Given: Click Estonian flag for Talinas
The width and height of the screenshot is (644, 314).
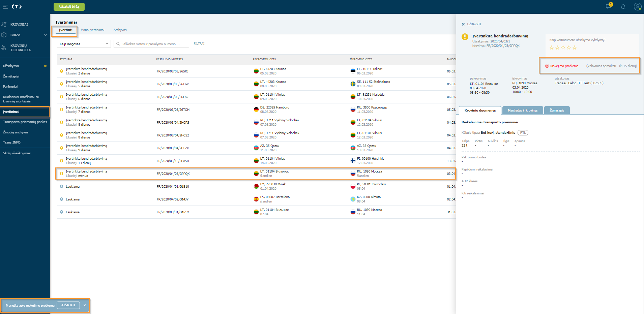Looking at the screenshot, I should coord(353,71).
